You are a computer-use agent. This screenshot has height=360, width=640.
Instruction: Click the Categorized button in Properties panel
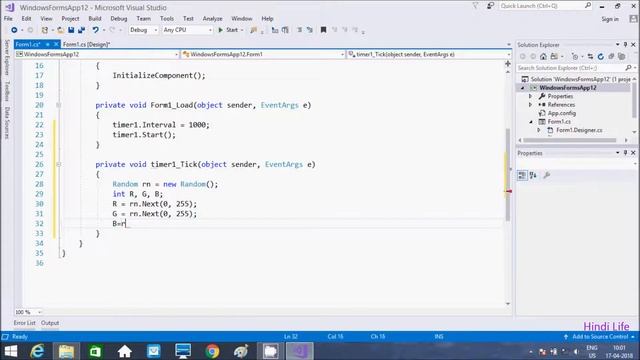click(x=522, y=175)
